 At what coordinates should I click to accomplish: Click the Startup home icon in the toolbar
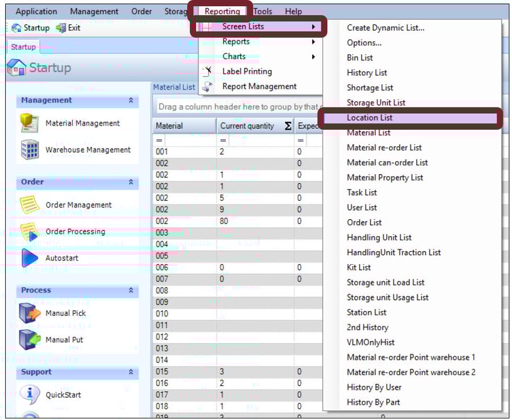[17, 27]
